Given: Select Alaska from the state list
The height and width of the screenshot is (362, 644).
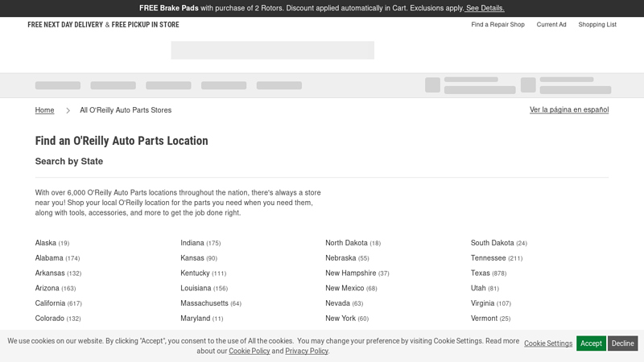Looking at the screenshot, I should [45, 243].
